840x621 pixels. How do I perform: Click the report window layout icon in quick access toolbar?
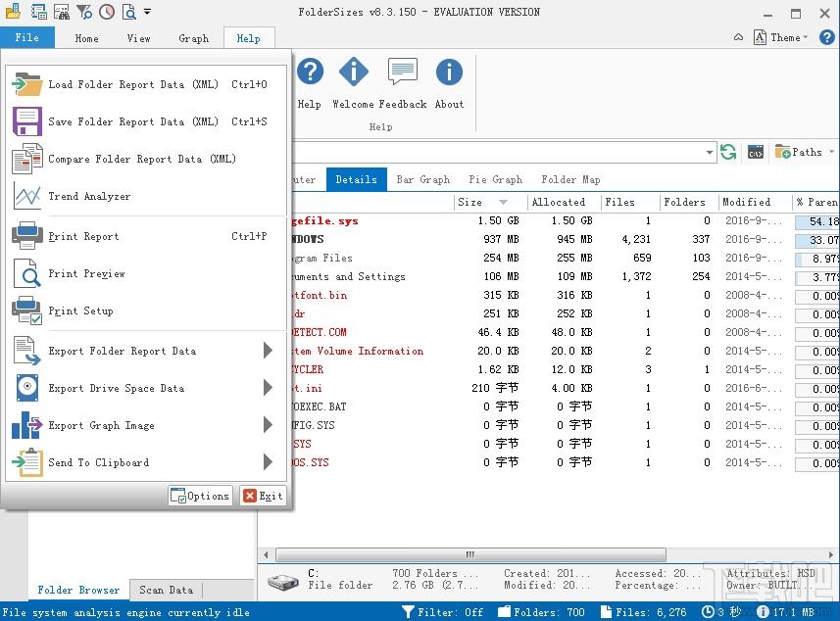[x=38, y=11]
